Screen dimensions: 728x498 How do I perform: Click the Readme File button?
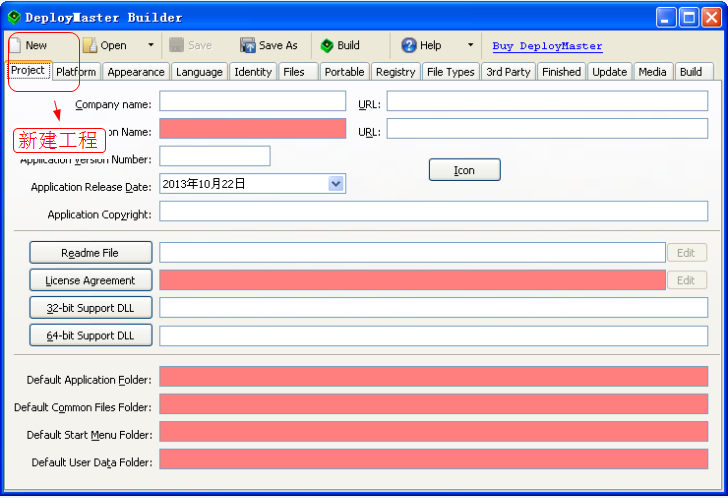(x=91, y=252)
